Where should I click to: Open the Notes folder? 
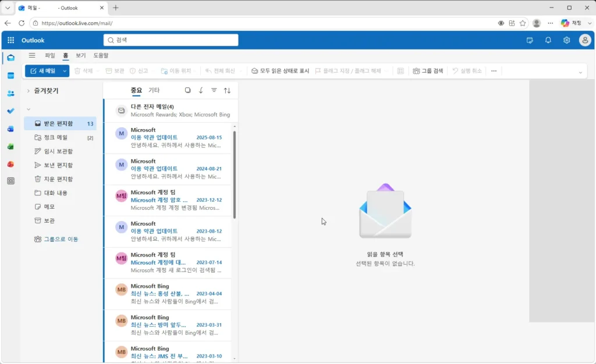pyautogui.click(x=60, y=207)
